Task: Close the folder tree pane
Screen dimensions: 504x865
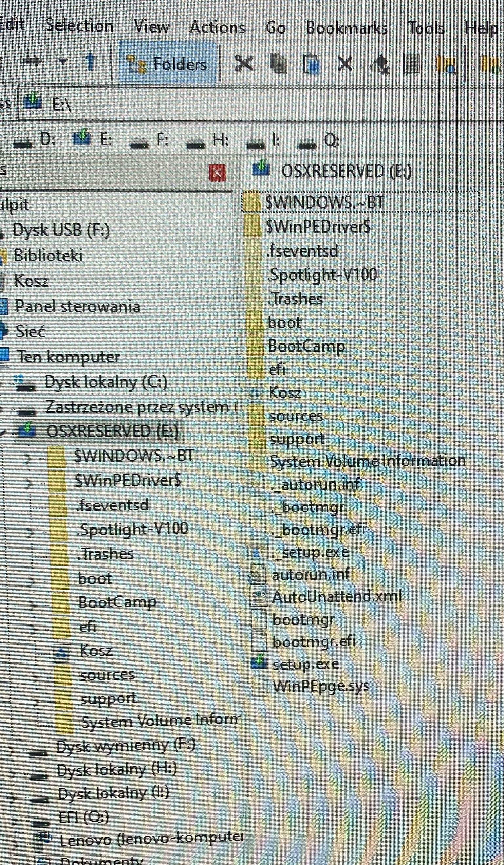Action: [x=217, y=173]
